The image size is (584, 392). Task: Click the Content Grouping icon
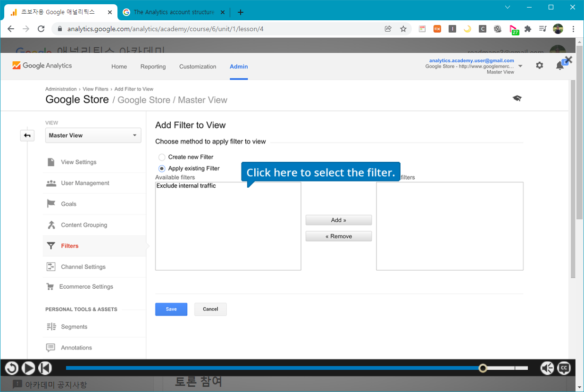point(51,225)
